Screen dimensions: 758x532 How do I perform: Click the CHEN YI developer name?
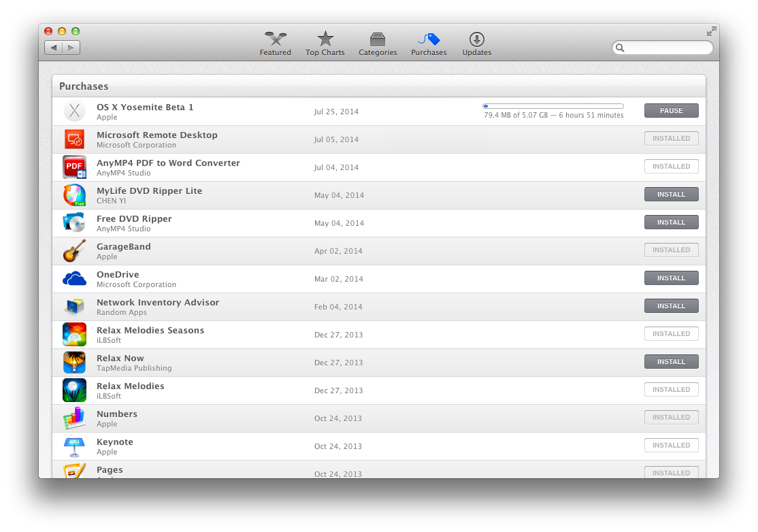(x=111, y=201)
